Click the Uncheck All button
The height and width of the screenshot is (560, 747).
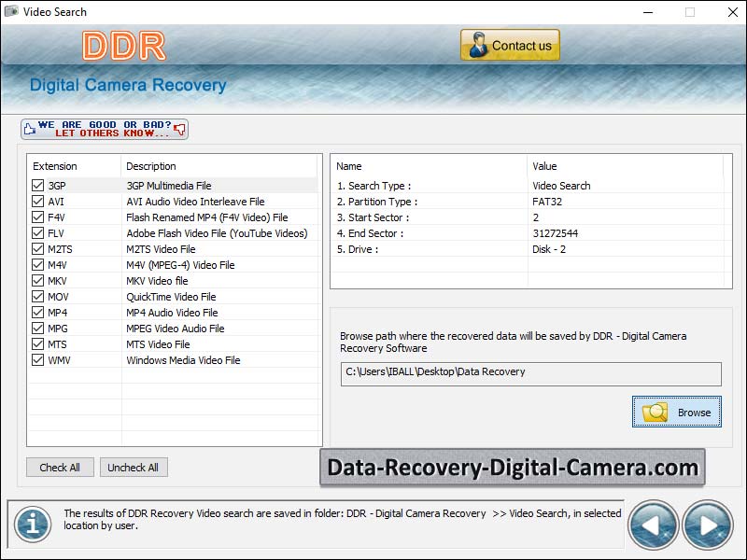(134, 468)
